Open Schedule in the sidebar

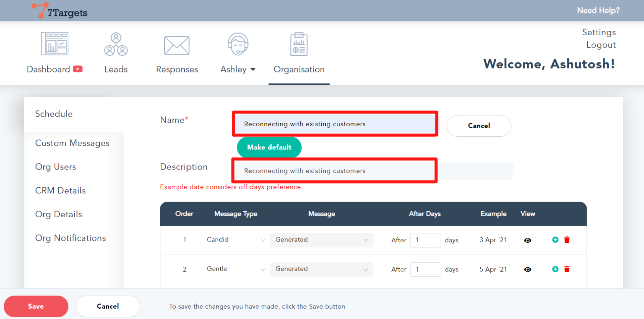point(54,114)
